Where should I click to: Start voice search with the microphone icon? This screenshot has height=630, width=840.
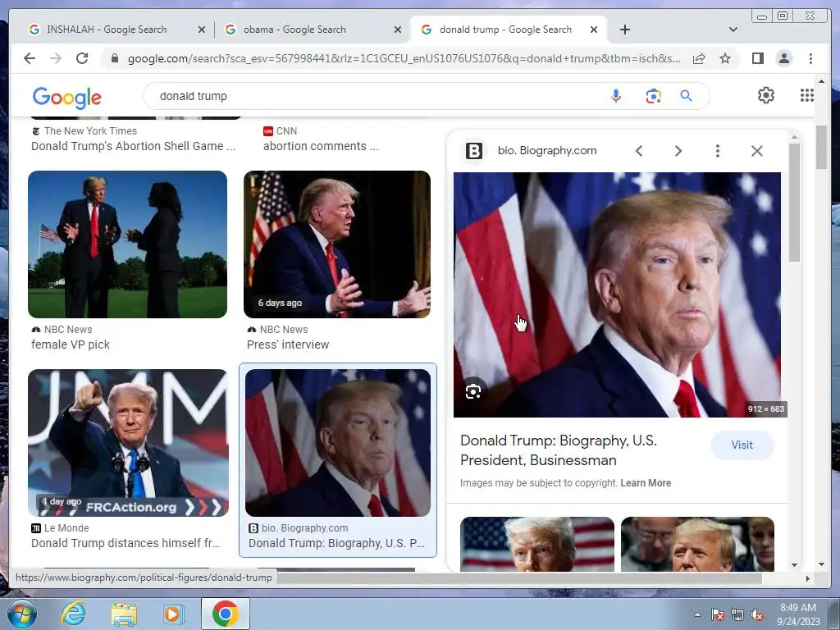coord(616,96)
